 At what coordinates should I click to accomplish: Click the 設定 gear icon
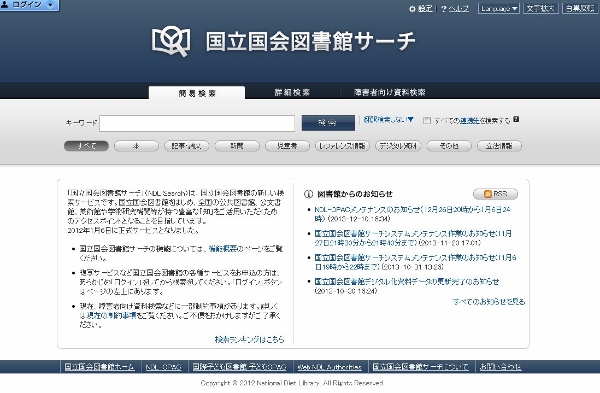[412, 9]
